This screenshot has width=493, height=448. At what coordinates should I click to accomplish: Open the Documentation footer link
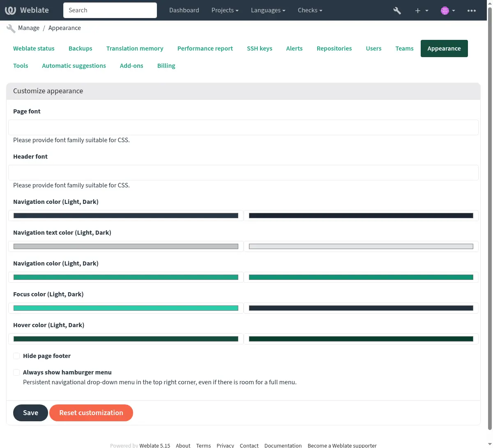pyautogui.click(x=283, y=446)
